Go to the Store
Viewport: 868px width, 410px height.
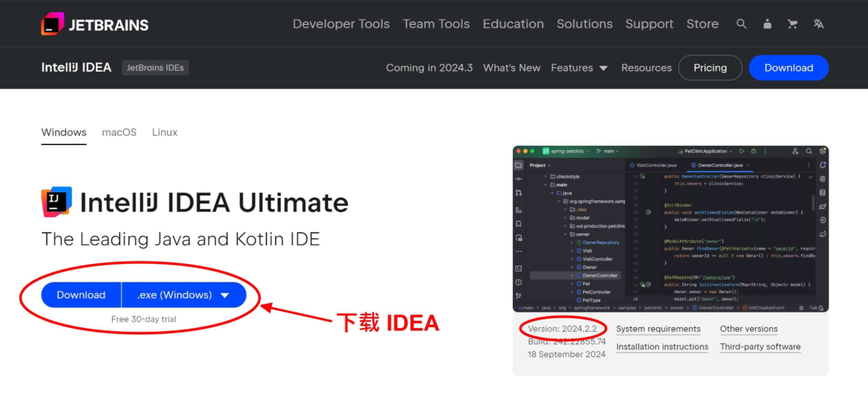coord(702,24)
